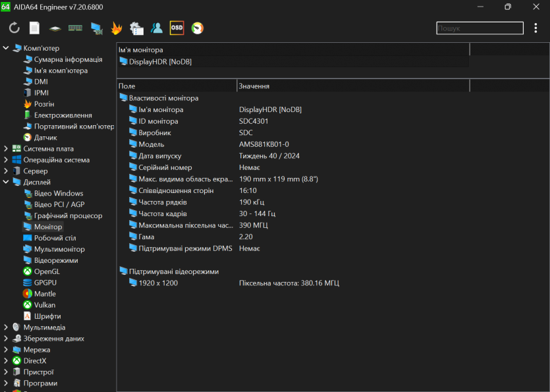Open the Report document icon
The height and width of the screenshot is (392, 550).
(34, 28)
